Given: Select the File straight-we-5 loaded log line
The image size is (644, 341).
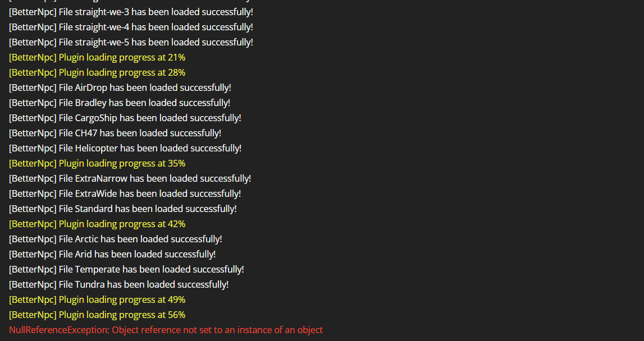Looking at the screenshot, I should tap(131, 42).
